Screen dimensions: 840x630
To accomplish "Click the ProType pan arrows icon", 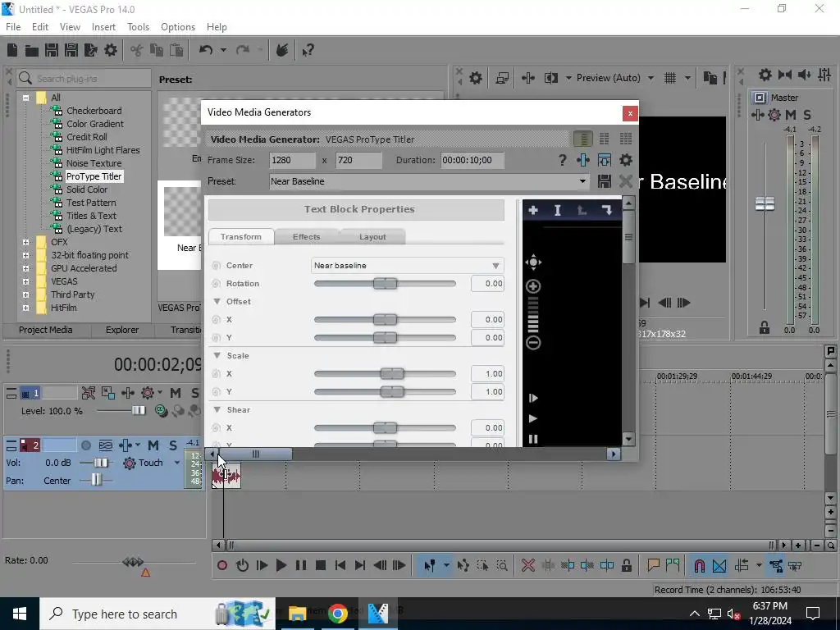I will pyautogui.click(x=533, y=262).
